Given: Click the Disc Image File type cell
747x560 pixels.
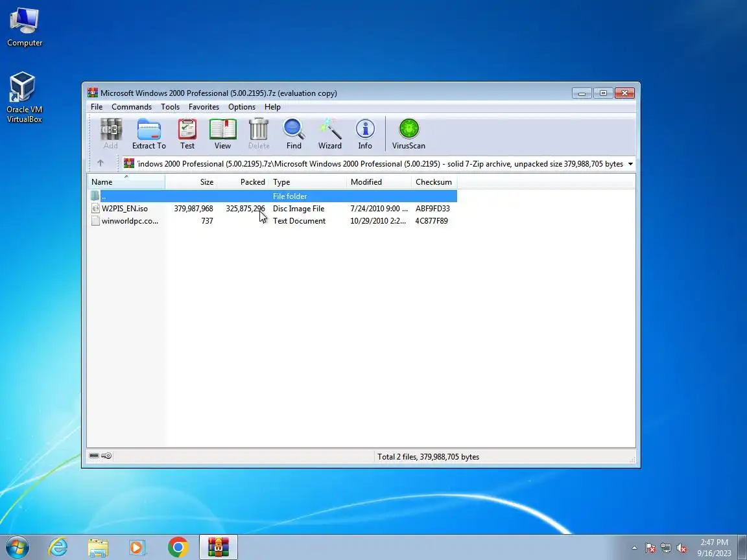Looking at the screenshot, I should 299,209.
